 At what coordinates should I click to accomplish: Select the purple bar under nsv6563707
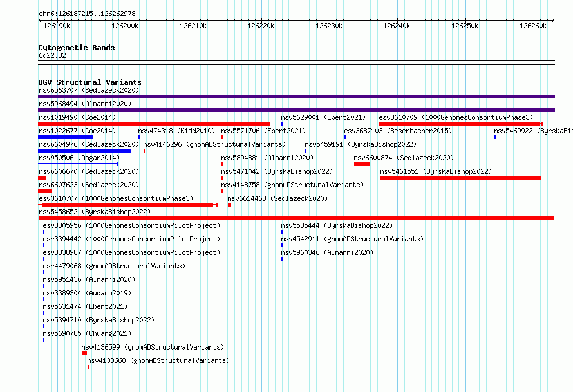click(296, 97)
